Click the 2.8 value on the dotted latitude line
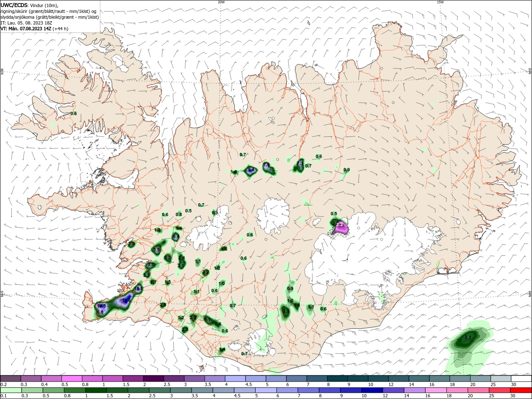The image size is (532, 399). 163,305
